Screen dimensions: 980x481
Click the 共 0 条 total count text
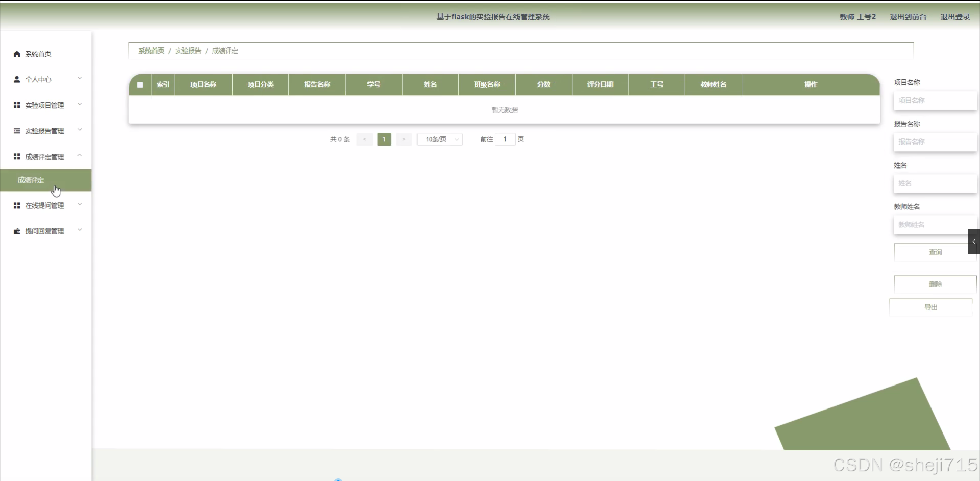point(340,139)
